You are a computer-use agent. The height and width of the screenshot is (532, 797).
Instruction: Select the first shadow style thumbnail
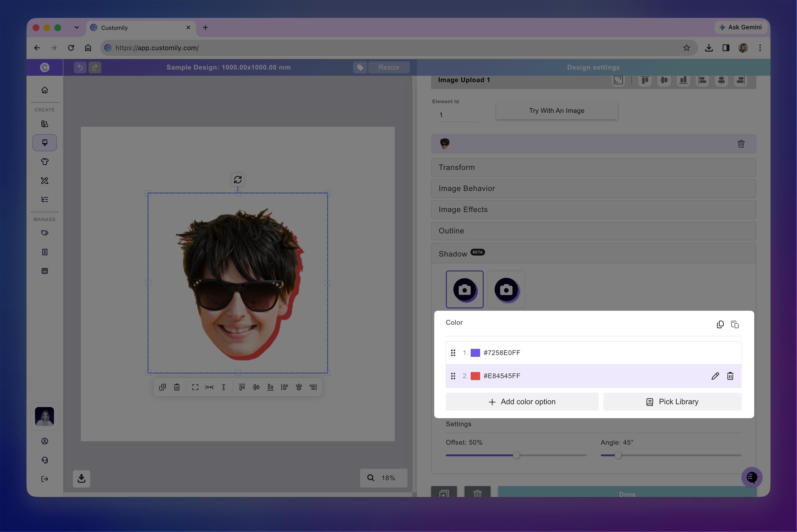click(465, 289)
